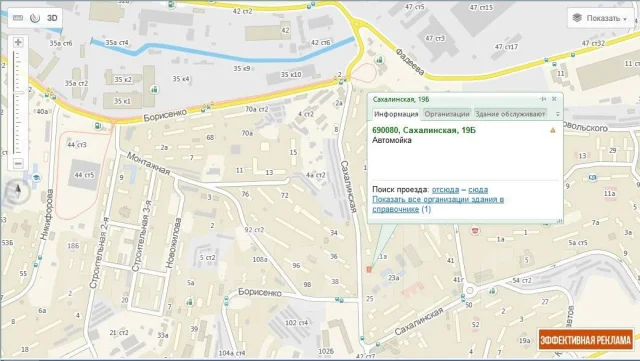Select the Информация tab
Viewport: 640px width, 361px height.
[396, 114]
